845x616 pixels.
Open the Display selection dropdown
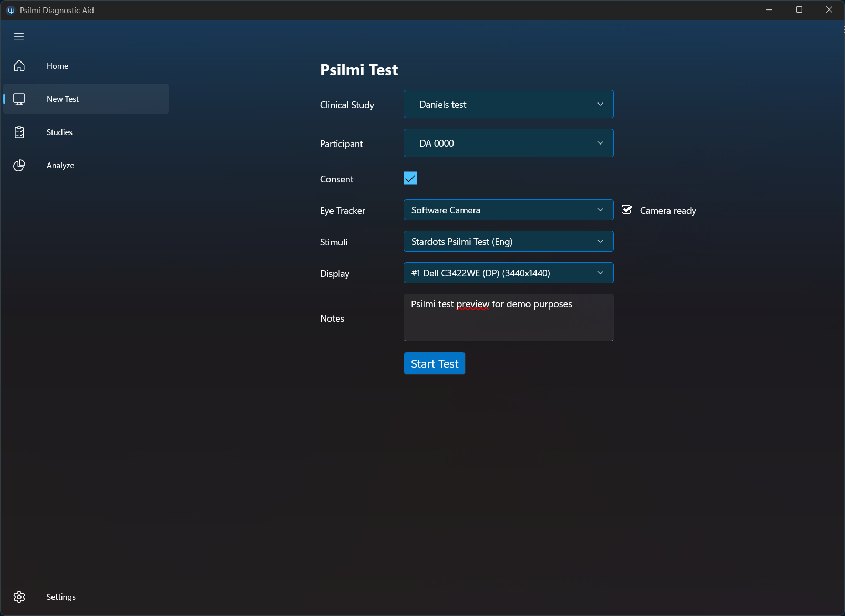click(x=508, y=273)
